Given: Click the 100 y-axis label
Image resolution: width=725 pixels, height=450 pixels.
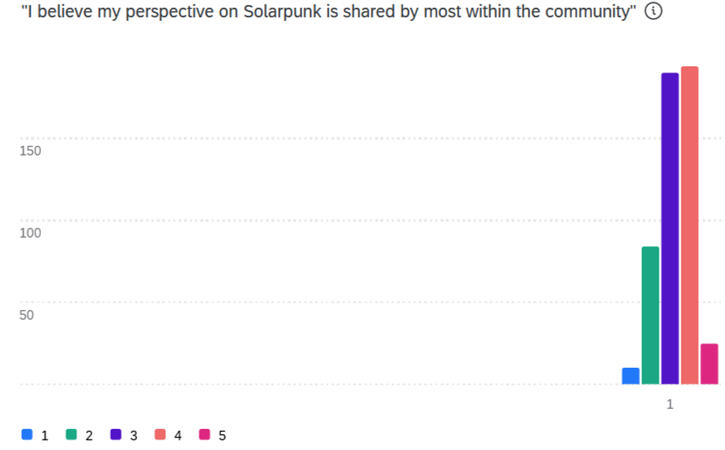Looking at the screenshot, I should point(30,233).
